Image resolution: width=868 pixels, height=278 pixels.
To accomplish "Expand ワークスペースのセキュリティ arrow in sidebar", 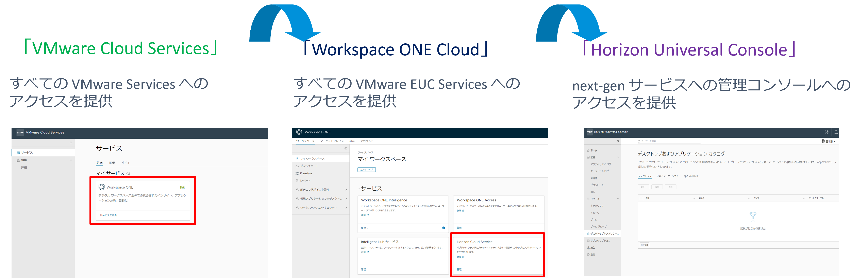I will [346, 208].
